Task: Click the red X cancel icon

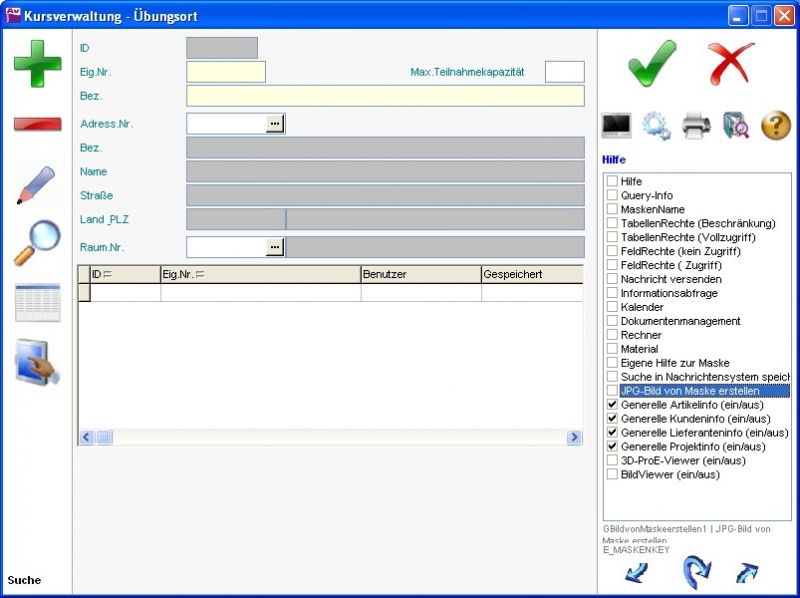Action: point(731,64)
